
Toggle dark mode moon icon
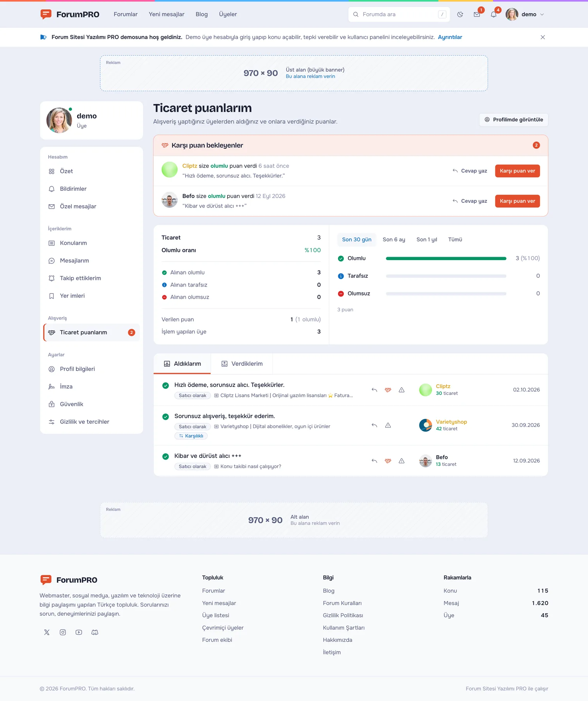tap(460, 14)
